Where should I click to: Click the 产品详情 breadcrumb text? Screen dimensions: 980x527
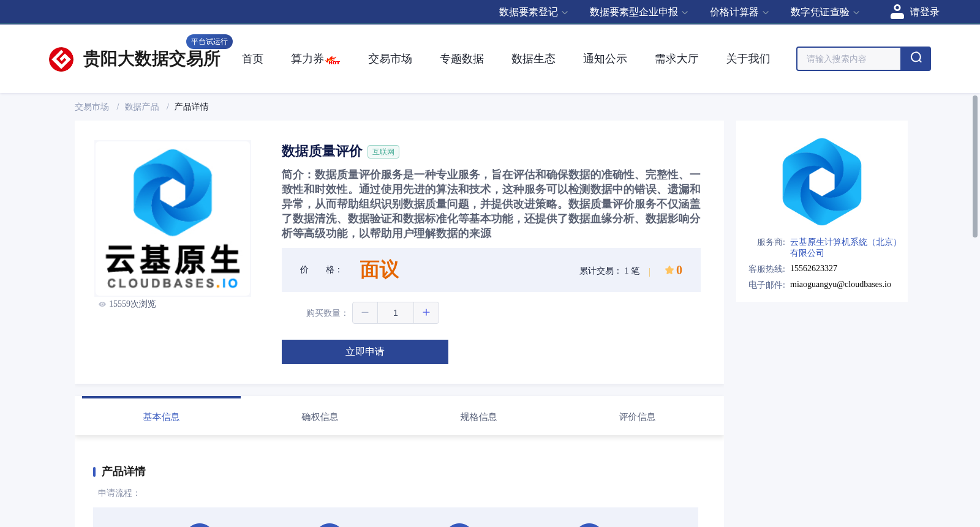point(191,107)
